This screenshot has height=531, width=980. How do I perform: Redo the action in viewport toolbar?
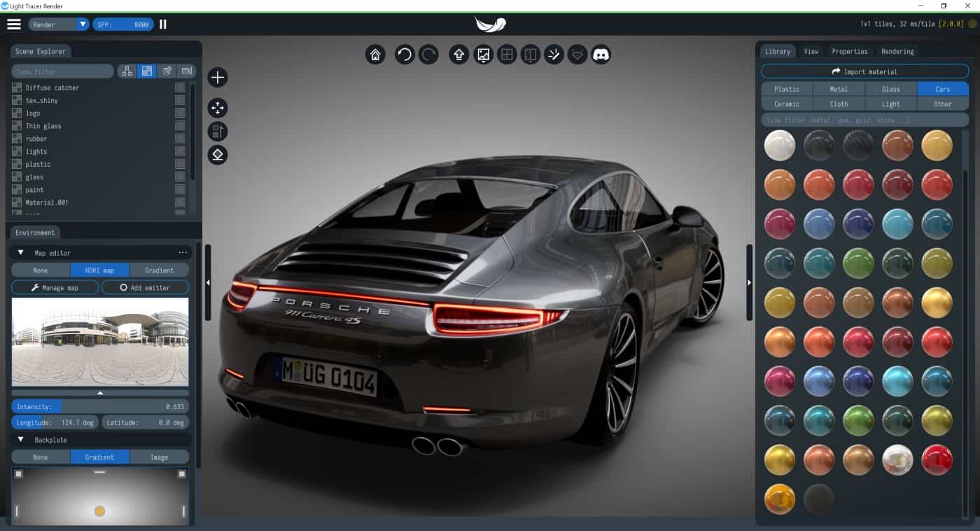click(x=428, y=54)
